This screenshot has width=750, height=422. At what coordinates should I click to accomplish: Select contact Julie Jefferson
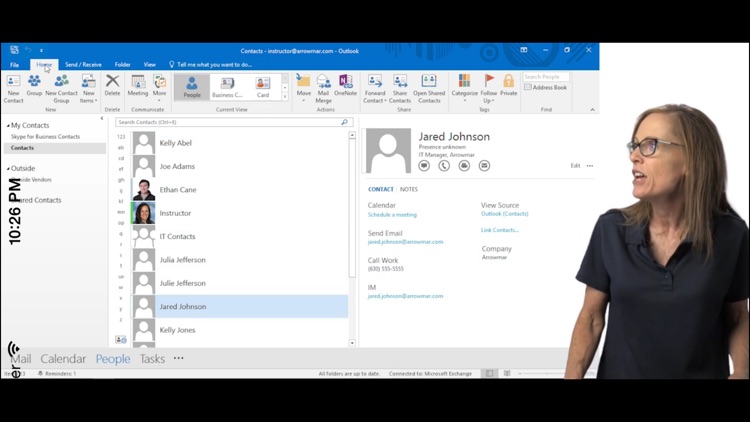pos(239,283)
